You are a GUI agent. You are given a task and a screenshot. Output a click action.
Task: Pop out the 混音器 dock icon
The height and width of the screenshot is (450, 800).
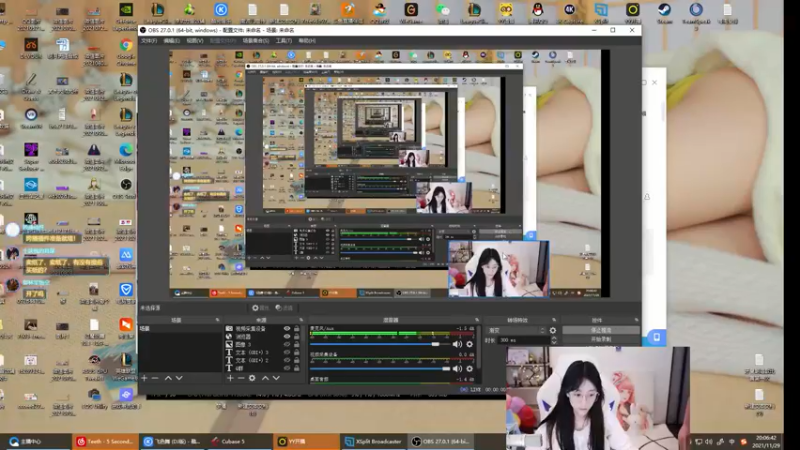click(477, 320)
